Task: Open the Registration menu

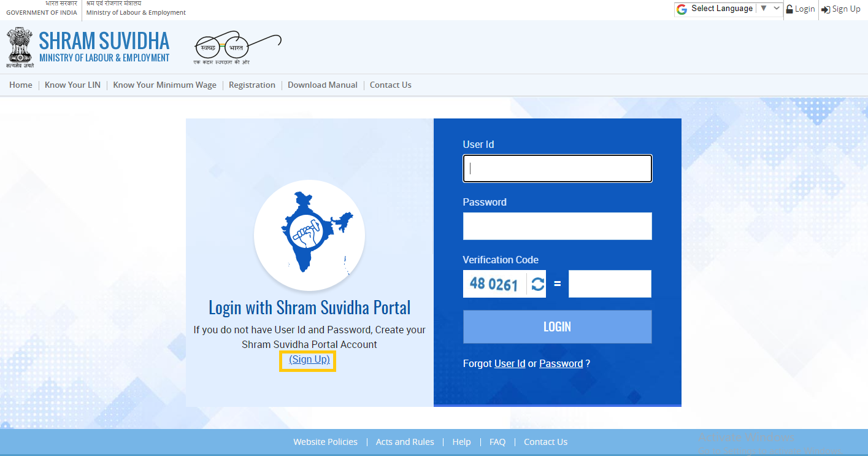Action: [x=252, y=85]
